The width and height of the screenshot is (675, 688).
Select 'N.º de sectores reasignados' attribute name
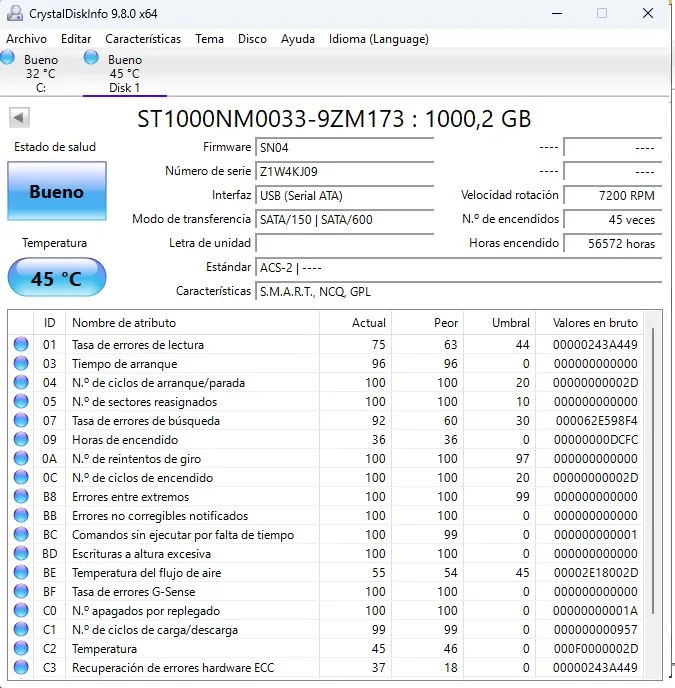(x=144, y=402)
